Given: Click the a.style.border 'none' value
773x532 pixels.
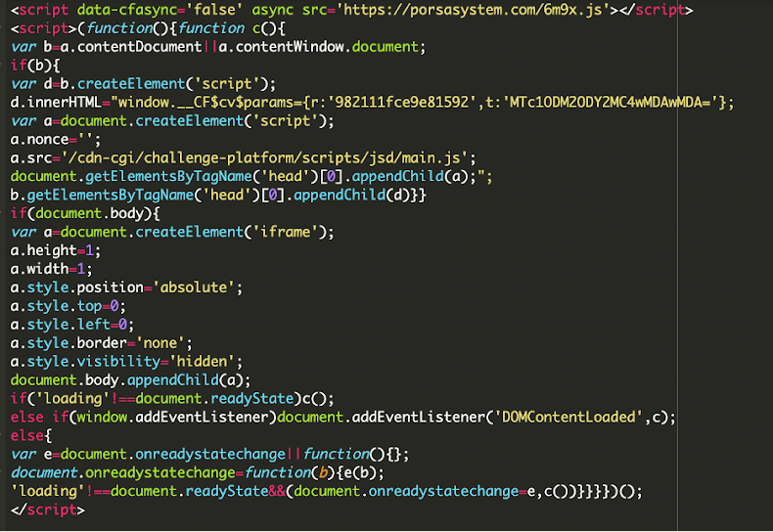Looking at the screenshot, I should (160, 343).
